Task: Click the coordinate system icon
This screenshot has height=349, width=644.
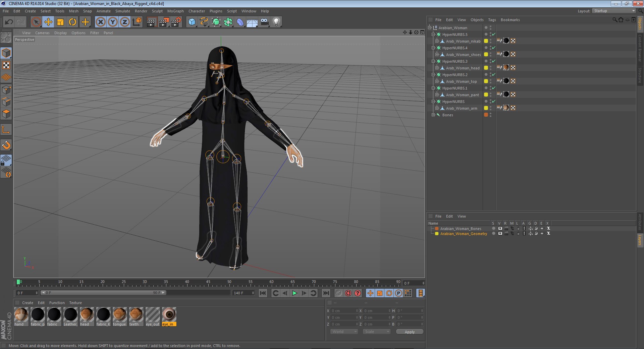Action: tap(137, 22)
